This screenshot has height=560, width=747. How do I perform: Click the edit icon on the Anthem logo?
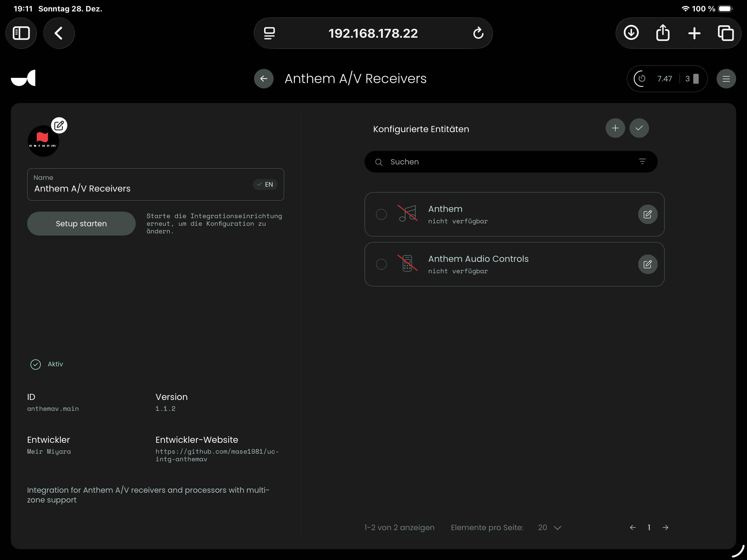click(x=59, y=126)
